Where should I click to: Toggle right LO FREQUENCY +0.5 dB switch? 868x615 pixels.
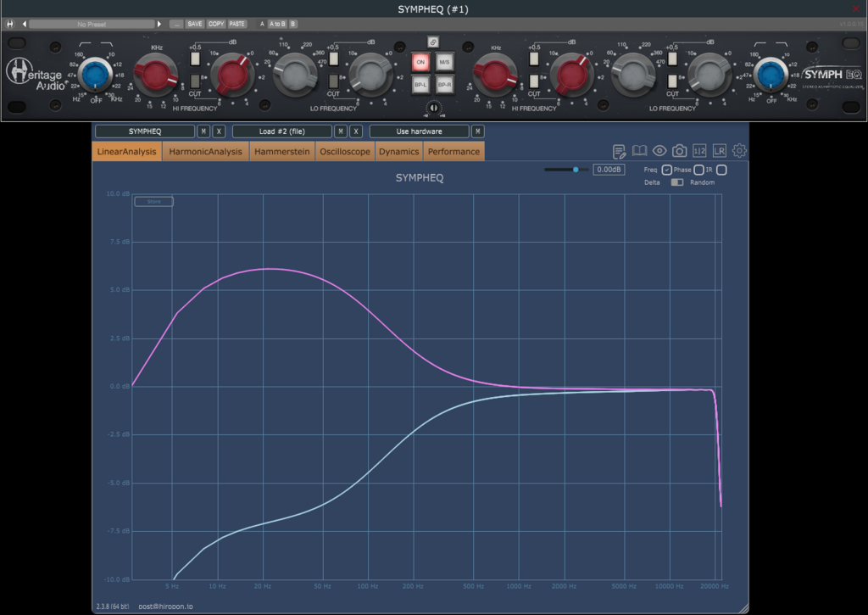(672, 59)
